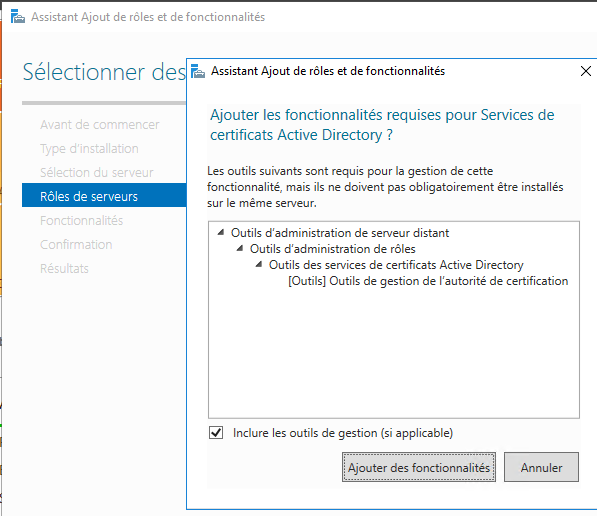
Task: Click the Annuler button
Action: coord(541,467)
